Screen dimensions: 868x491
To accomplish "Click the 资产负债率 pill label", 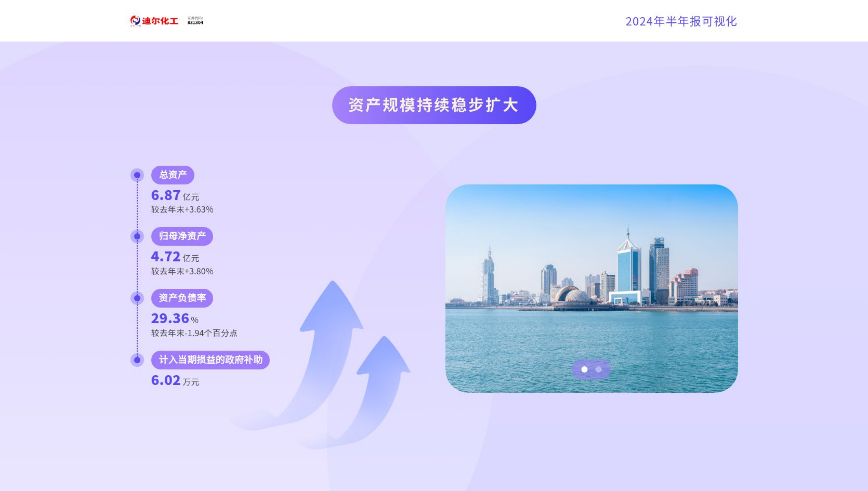I will click(x=182, y=298).
